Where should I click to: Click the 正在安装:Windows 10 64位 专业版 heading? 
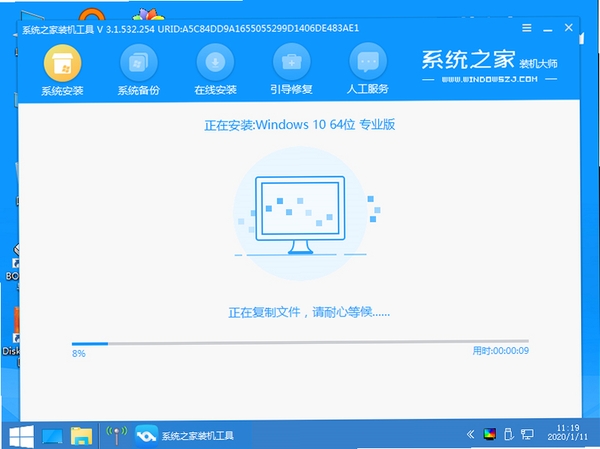300,125
